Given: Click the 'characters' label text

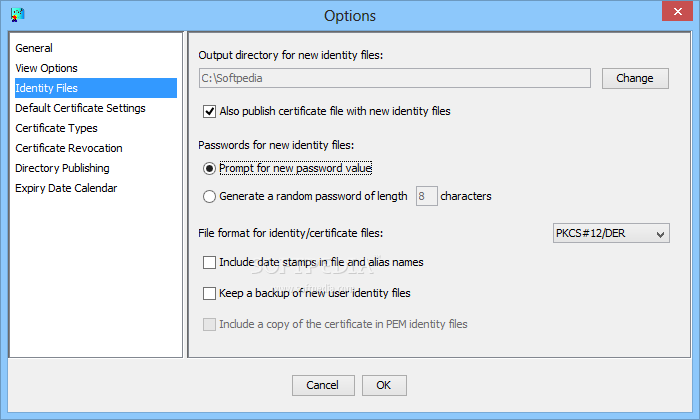Looking at the screenshot, I should tap(466, 196).
